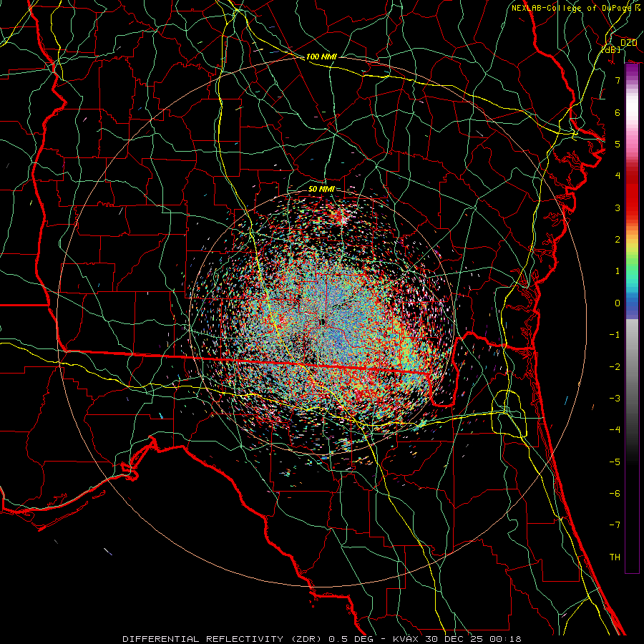Click the "1" value on the dB scale

(618, 271)
